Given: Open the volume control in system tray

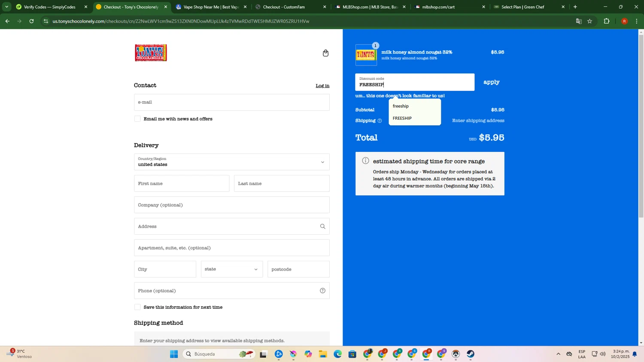Looking at the screenshot, I should (x=603, y=354).
